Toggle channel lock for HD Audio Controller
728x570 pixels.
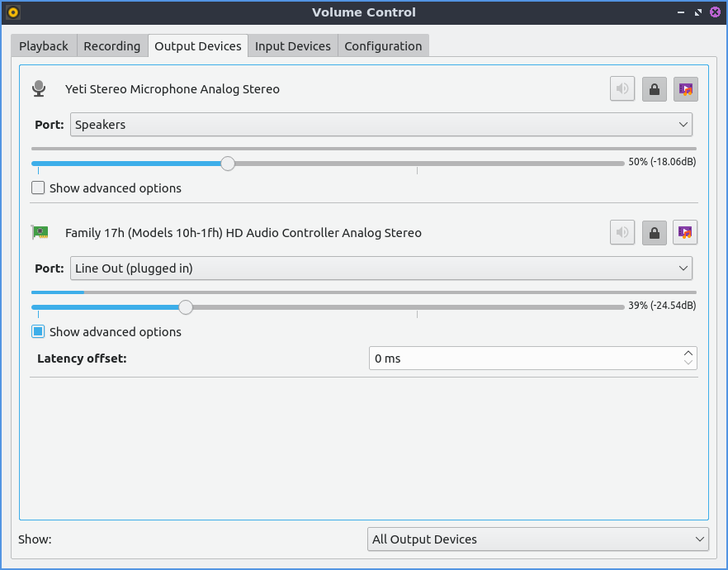pos(654,233)
